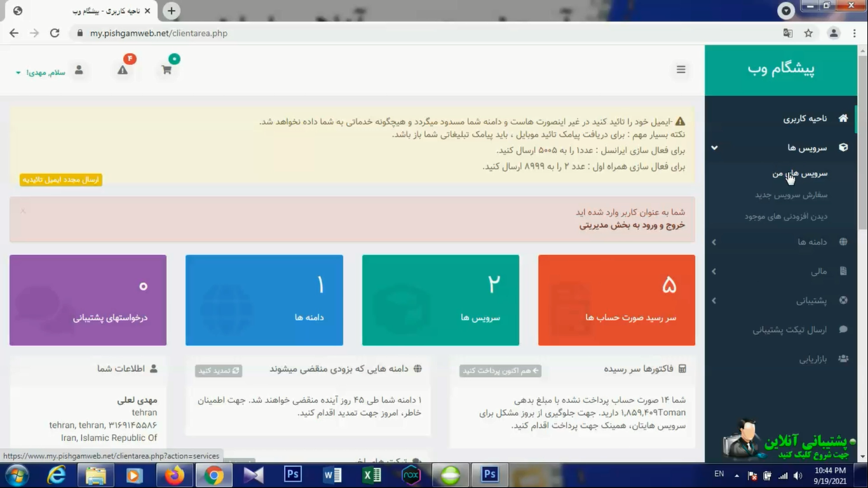
Task: Open Excel from the taskbar
Action: (372, 475)
